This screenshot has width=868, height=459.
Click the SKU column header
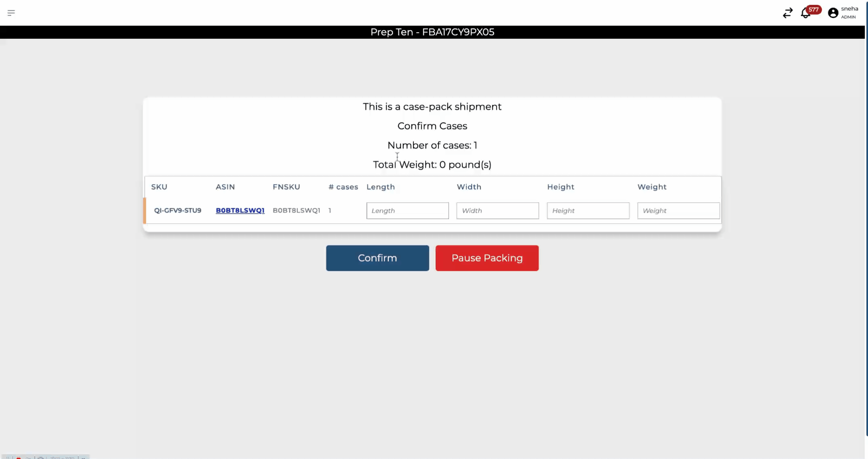coord(159,187)
